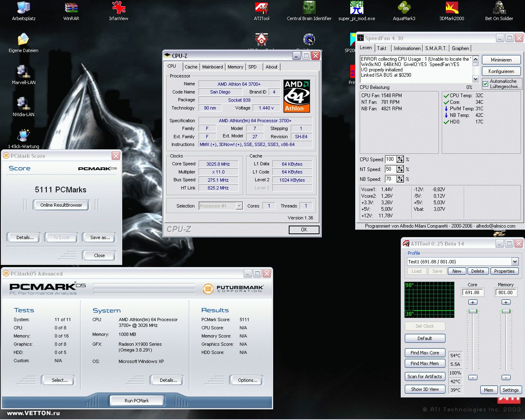Click the Default button in ATITool
Image resolution: width=525 pixels, height=420 pixels.
[425, 338]
